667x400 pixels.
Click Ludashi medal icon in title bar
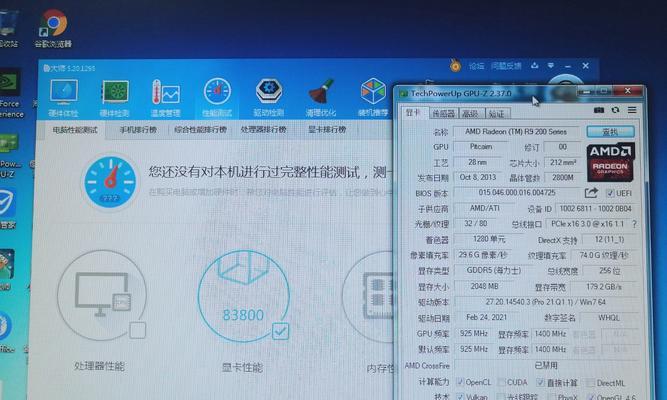pos(456,66)
